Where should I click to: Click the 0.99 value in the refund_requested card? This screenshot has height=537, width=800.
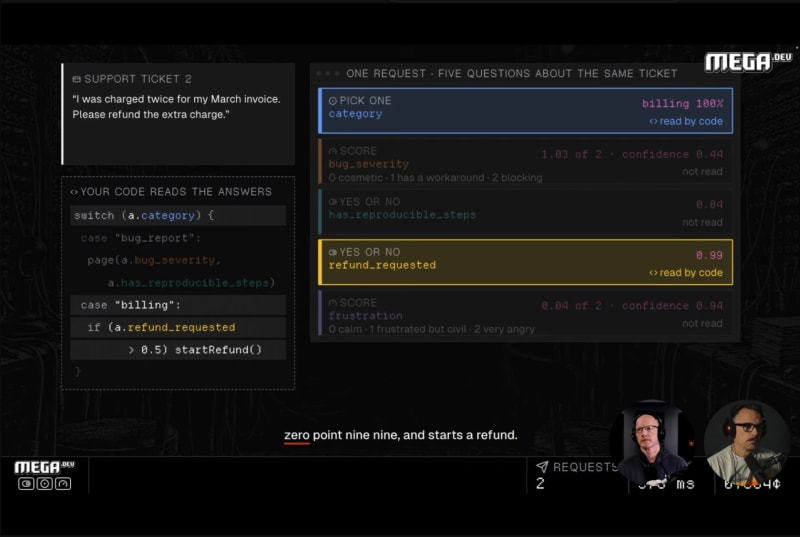709,255
